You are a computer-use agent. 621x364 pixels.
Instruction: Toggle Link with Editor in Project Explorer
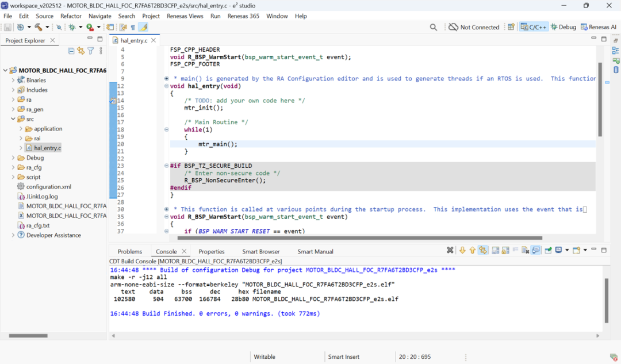81,51
